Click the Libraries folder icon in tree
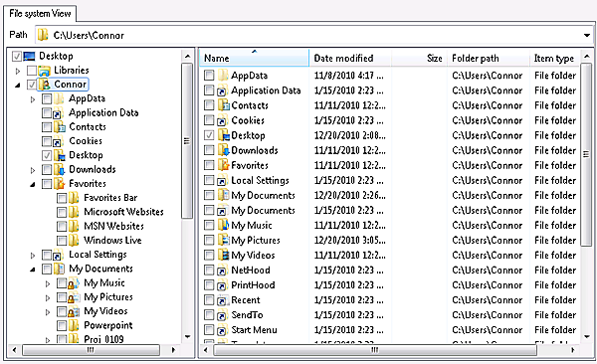Image resolution: width=597 pixels, height=364 pixels. tap(44, 71)
